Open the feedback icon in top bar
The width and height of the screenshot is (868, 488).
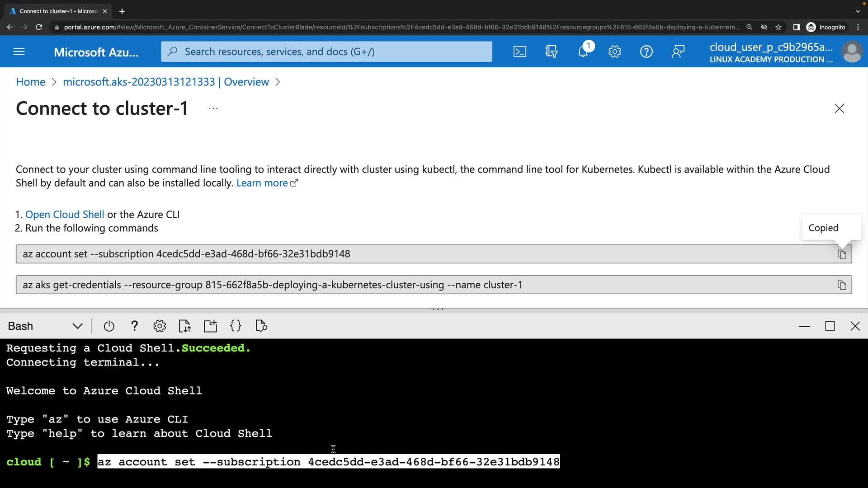[678, 52]
